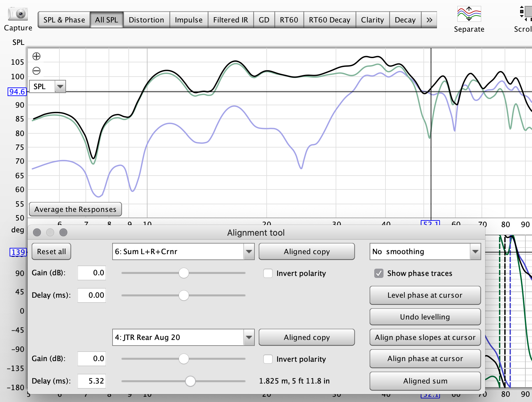
Task: Click the Scroll icon at top right
Action: click(525, 14)
